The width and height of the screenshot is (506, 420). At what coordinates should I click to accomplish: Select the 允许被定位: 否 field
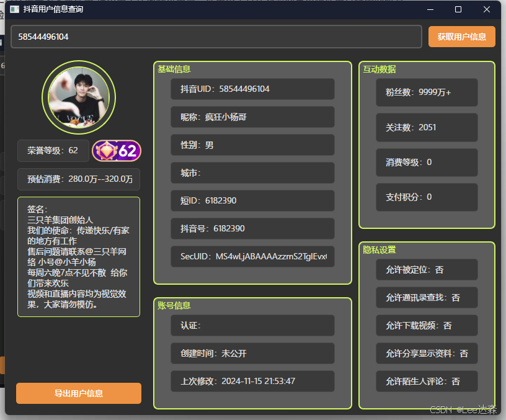(427, 270)
